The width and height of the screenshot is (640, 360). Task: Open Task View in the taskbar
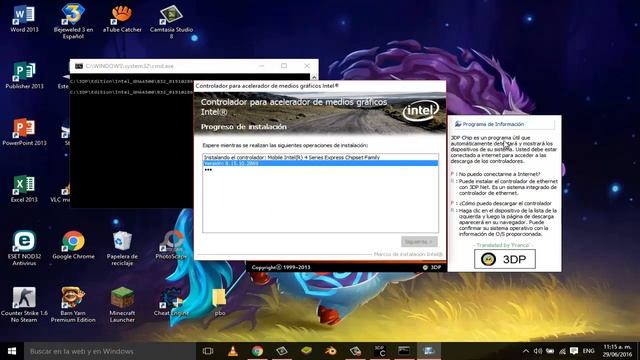tap(208, 351)
